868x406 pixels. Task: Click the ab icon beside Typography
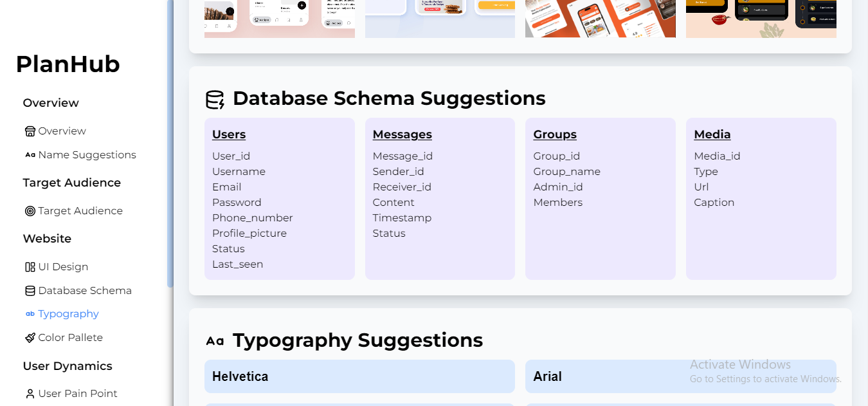tap(30, 314)
